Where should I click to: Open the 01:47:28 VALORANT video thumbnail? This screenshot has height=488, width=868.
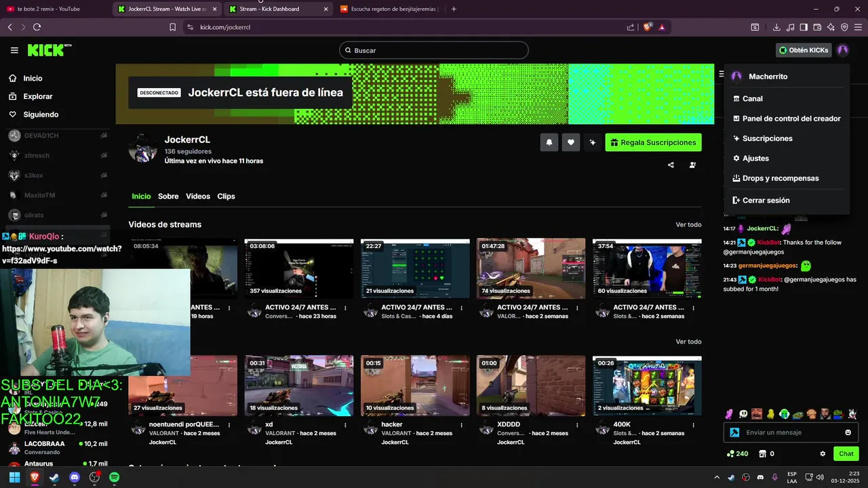pyautogui.click(x=531, y=268)
